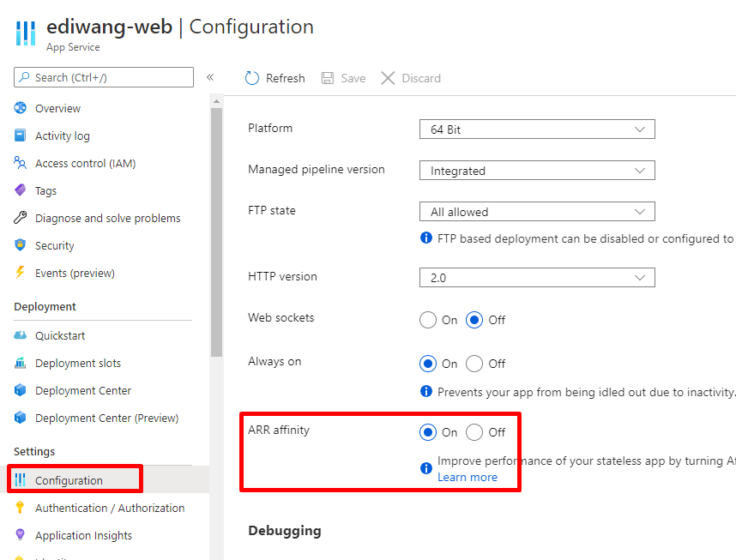Click the Events lightning bolt icon

point(21,273)
